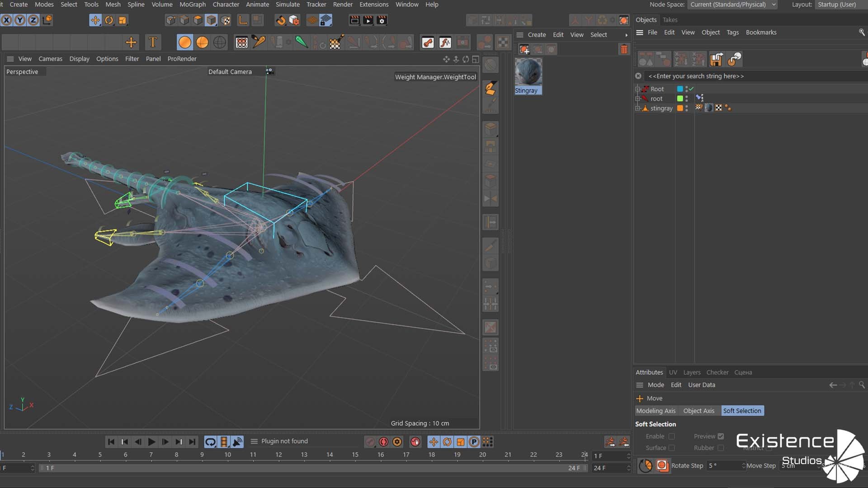Viewport: 868px width, 488px height.
Task: Expand the lowercase root joint object
Action: pyautogui.click(x=637, y=99)
